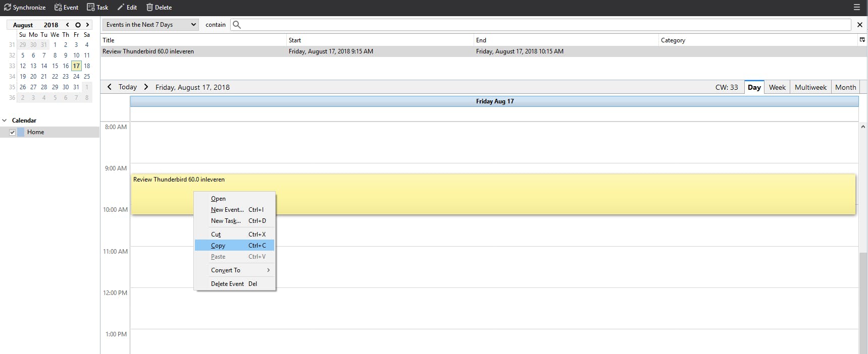Click the Delete toolbar button
Screen dimensions: 868x354
click(159, 8)
